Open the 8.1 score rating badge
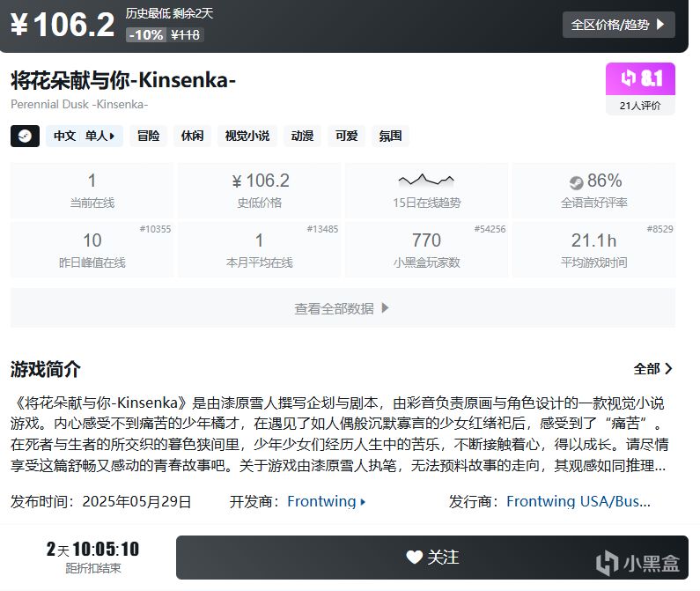 coord(640,78)
